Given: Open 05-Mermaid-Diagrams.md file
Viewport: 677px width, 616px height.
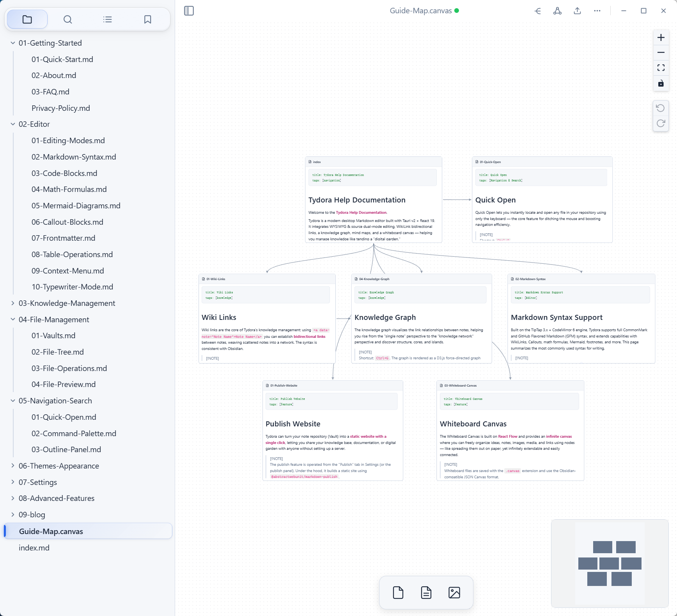Looking at the screenshot, I should point(76,206).
